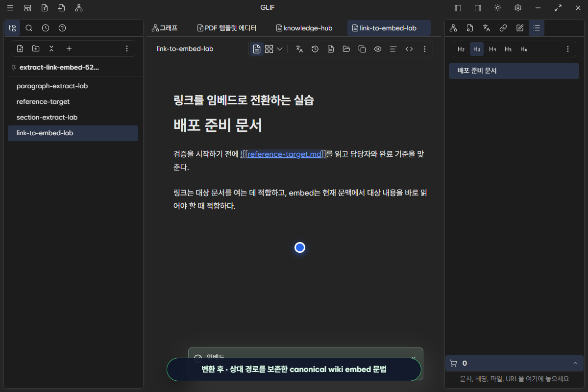
Task: Toggle source code view in the editor toolbar
Action: point(409,49)
